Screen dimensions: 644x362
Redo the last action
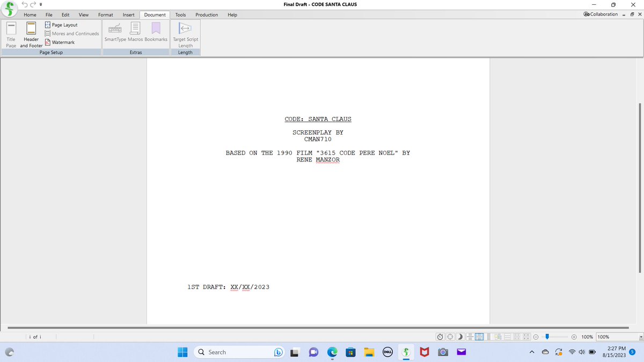pyautogui.click(x=33, y=5)
